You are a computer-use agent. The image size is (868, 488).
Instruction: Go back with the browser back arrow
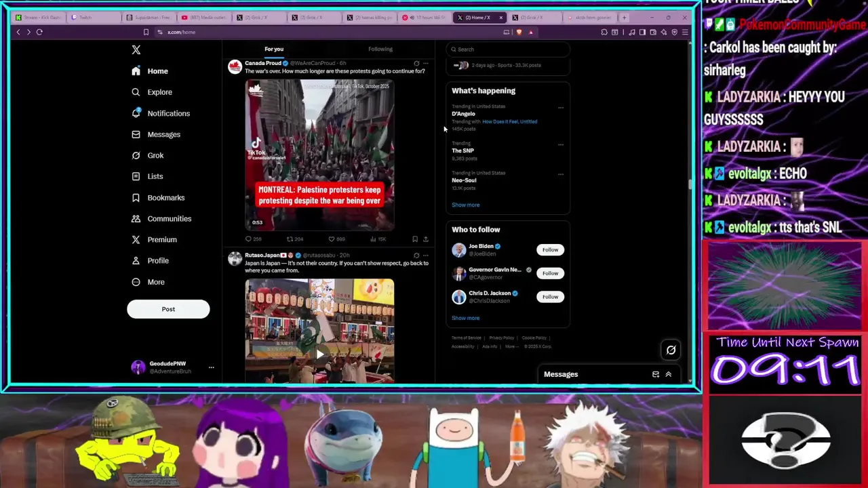coord(18,32)
